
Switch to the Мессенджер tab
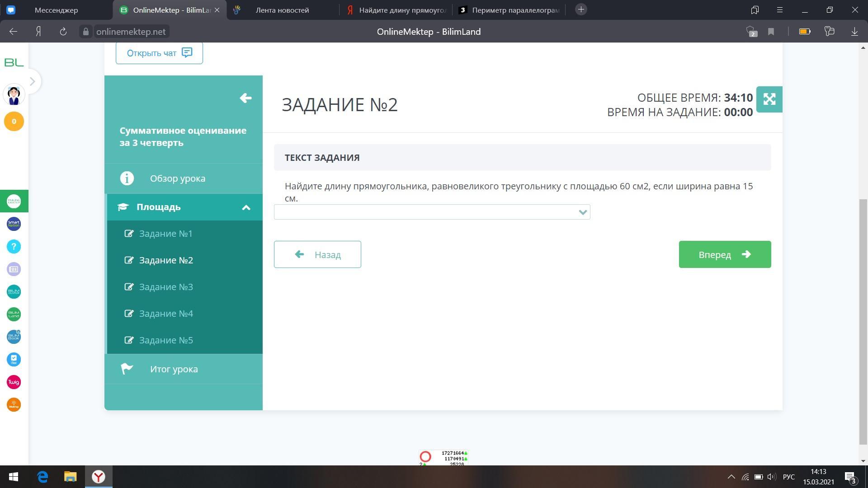coord(56,10)
